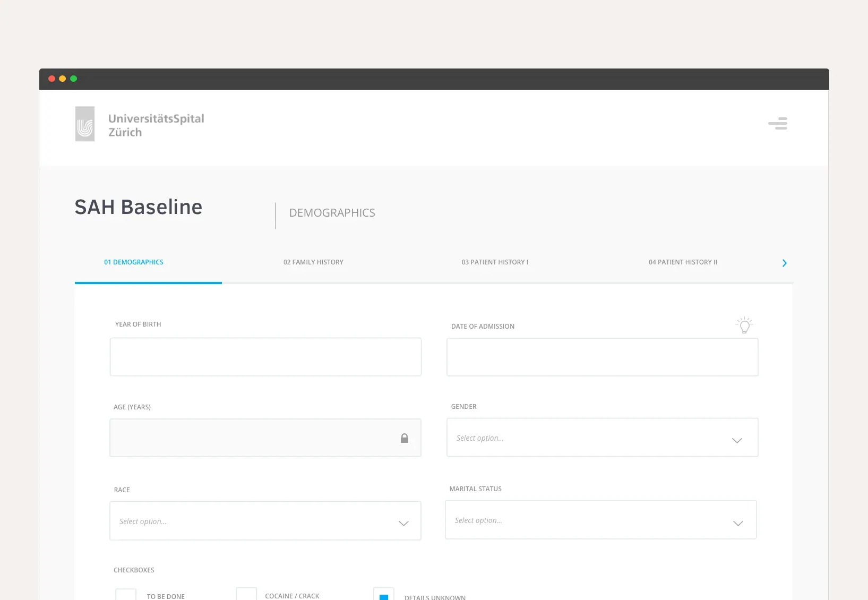Screen dimensions: 868x600
Task: Go to 03 Patient History I tab
Action: [x=495, y=262]
